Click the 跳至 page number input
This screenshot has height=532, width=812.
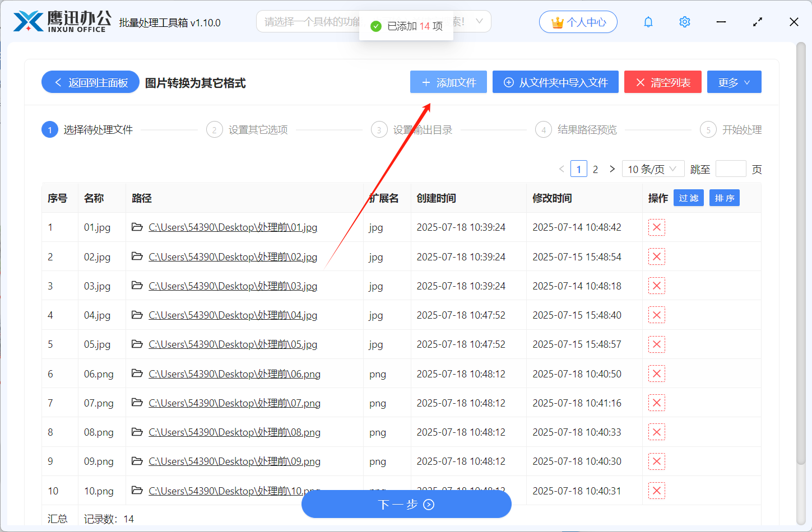click(x=731, y=169)
